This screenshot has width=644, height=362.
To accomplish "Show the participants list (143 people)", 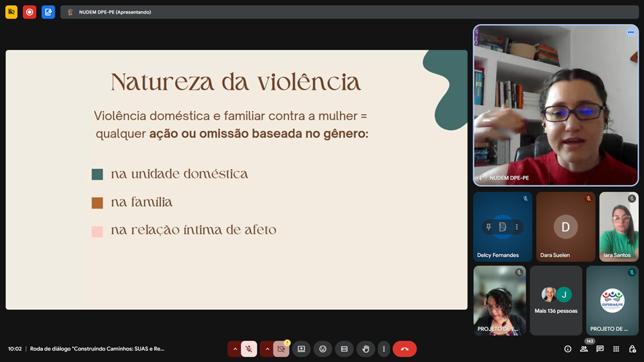I will (x=583, y=349).
